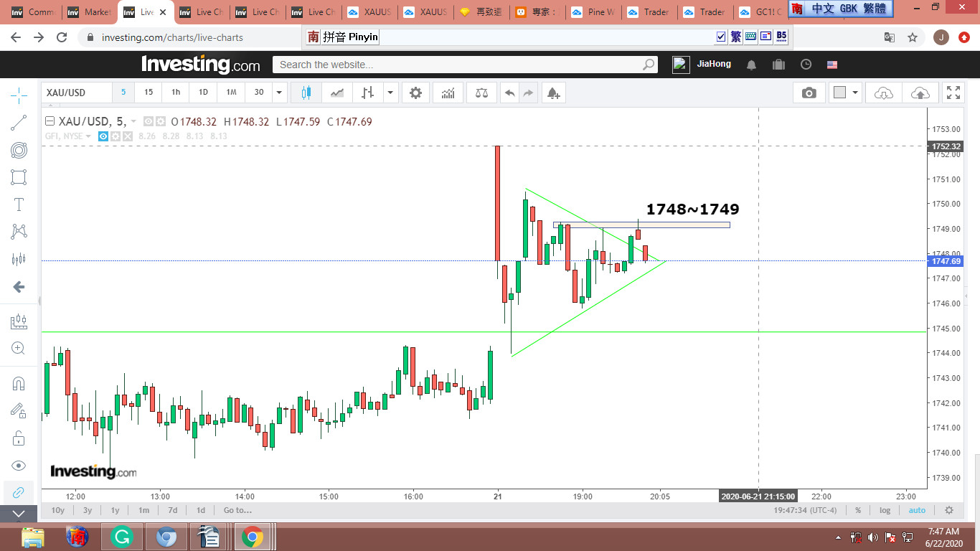Viewport: 980px width, 551px height.
Task: Open the XAU/USD legend dropdown arrow
Action: tap(133, 121)
